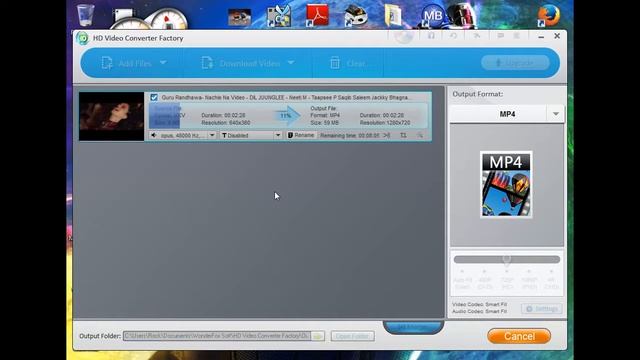Click the crop icon on the video row
Screen dimensions: 640x360
pyautogui.click(x=403, y=135)
